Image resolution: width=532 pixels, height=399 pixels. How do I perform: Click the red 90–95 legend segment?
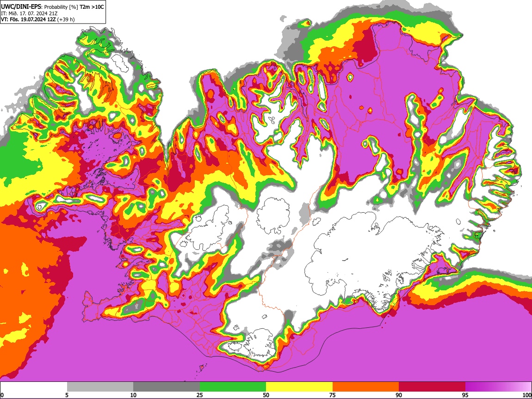pos(432,387)
